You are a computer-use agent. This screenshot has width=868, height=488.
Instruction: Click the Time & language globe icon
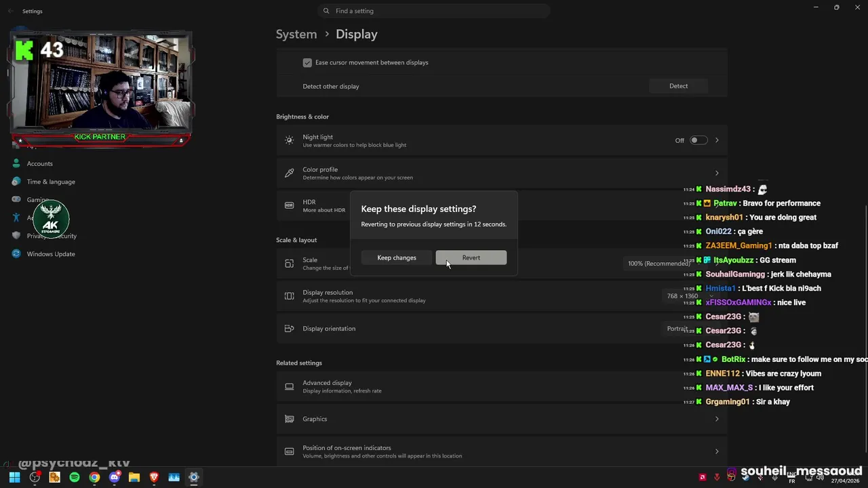[16, 182]
